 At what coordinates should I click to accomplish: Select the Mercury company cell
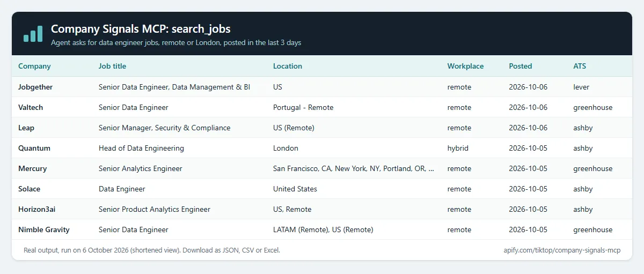32,168
